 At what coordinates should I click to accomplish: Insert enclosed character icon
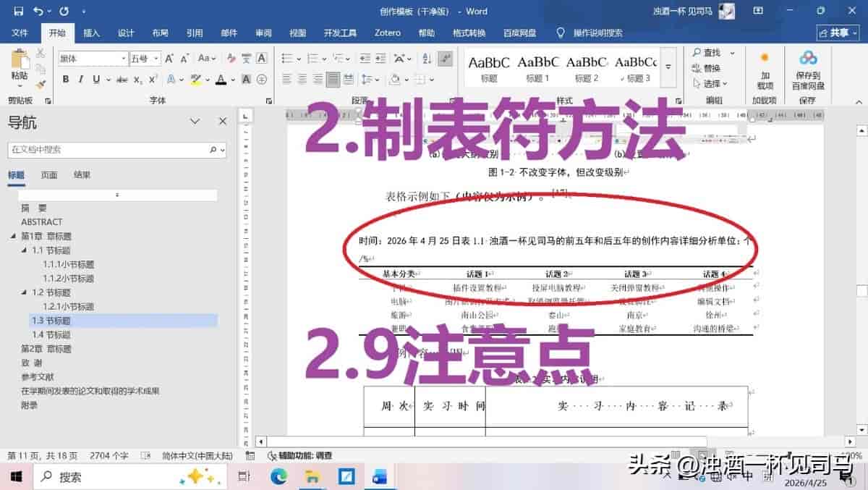click(262, 79)
